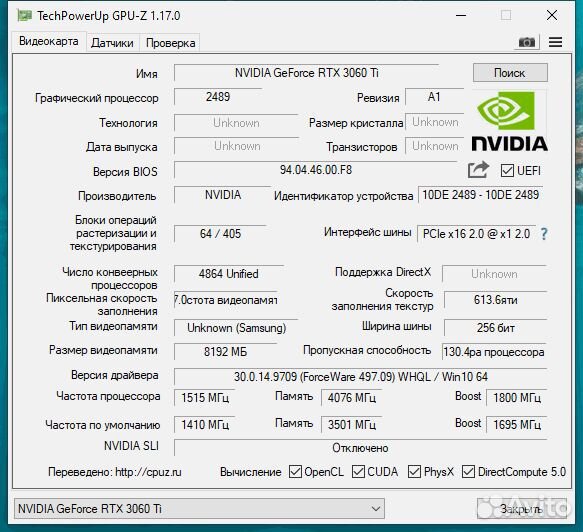Screen dimensions: 583x532
Task: Click the Размер кристалла Unknown field
Action: 435,122
